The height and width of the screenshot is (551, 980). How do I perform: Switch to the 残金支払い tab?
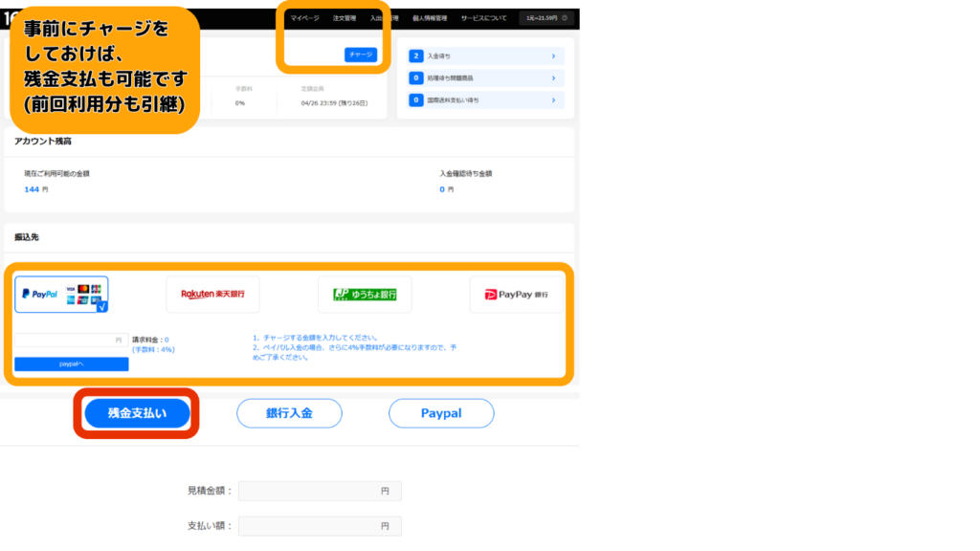point(137,413)
